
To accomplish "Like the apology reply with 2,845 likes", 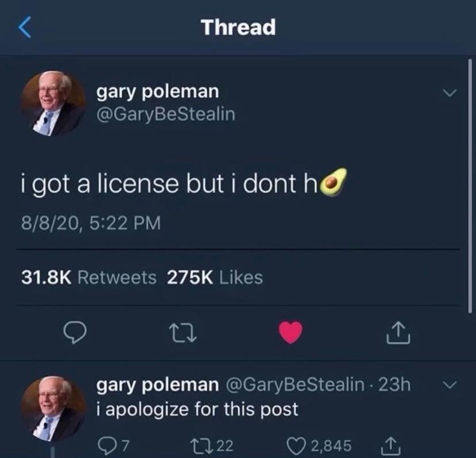I will pos(320,446).
